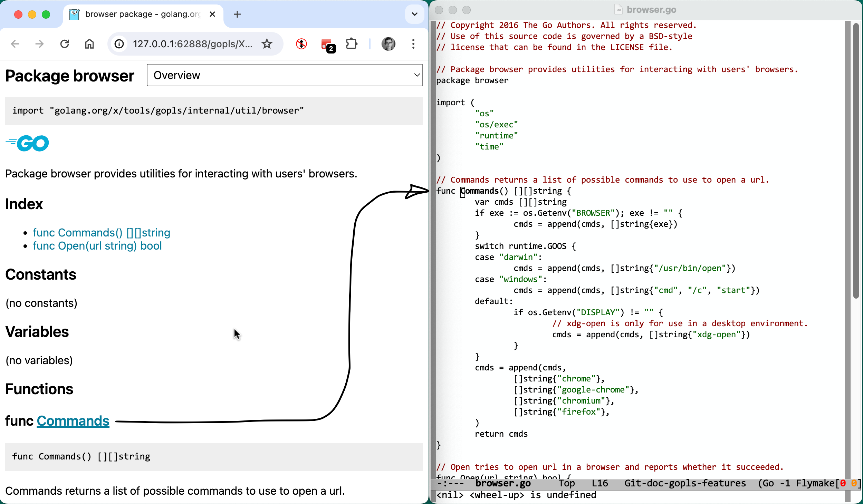
Task: Open Chrome's three-dot menu
Action: coord(413,44)
